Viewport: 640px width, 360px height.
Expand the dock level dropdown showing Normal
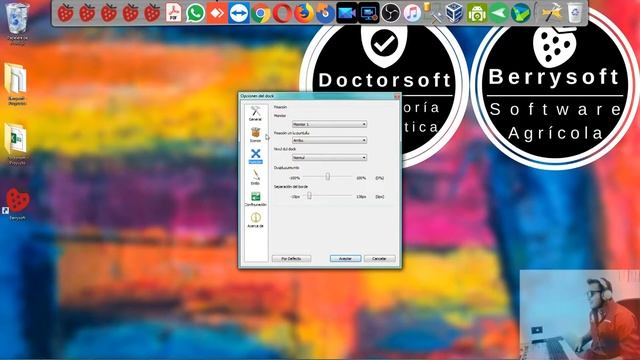329,158
